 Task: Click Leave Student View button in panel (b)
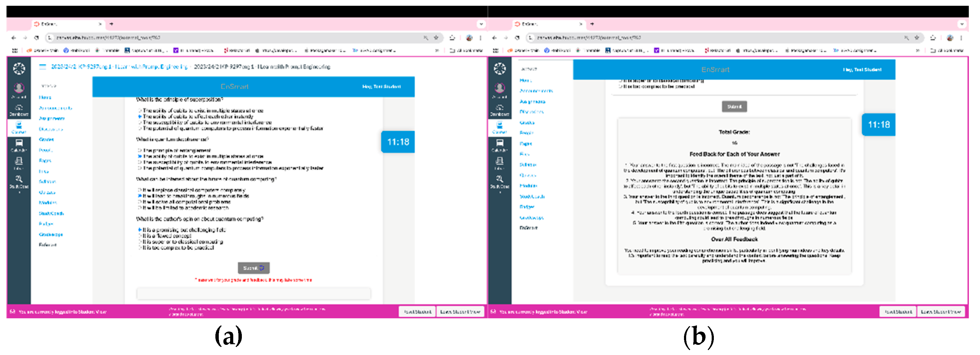pos(941,312)
